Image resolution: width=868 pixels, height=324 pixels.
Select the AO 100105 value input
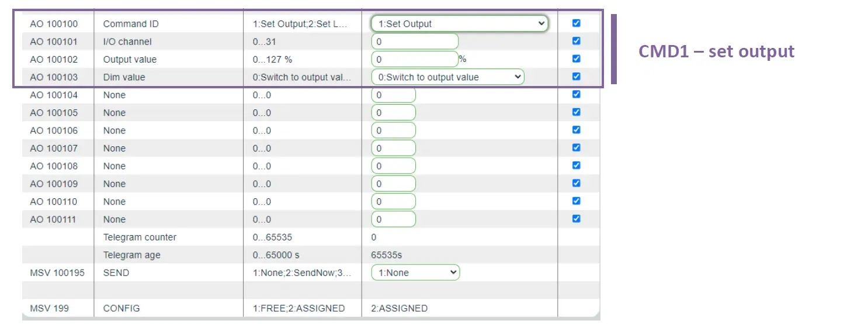(394, 112)
